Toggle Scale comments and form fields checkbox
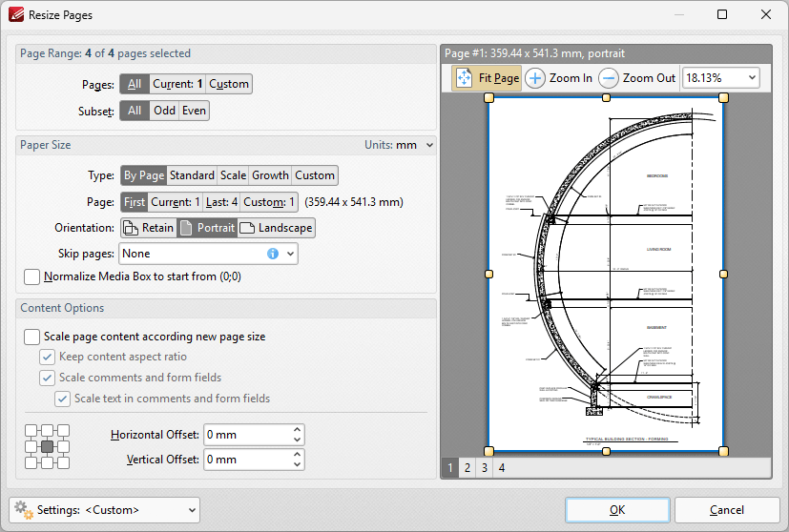 click(x=48, y=378)
